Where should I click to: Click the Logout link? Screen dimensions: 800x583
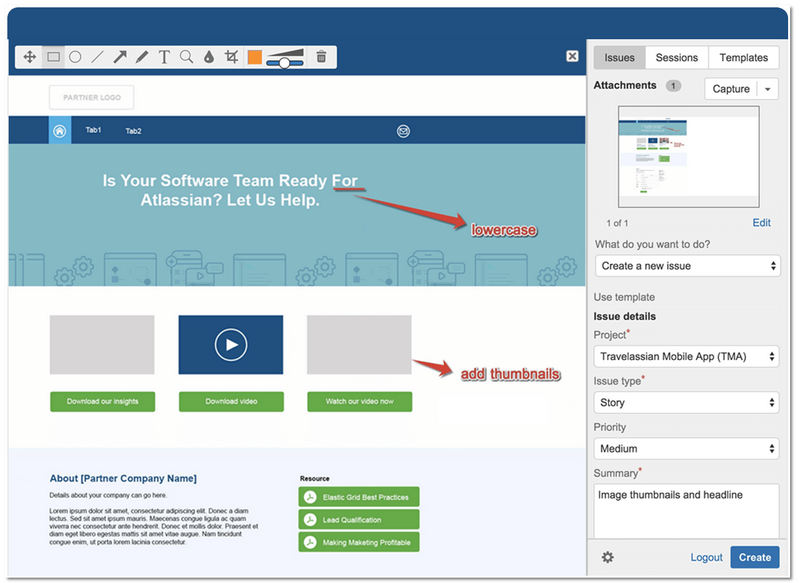click(x=706, y=557)
